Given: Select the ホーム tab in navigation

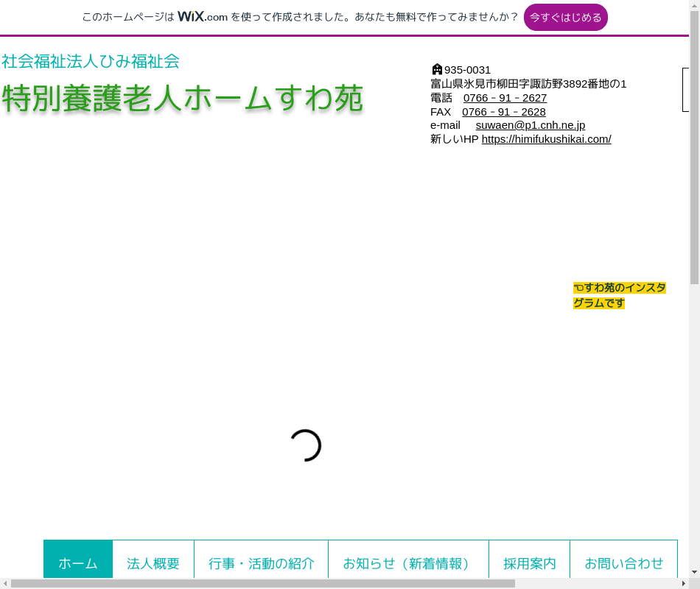Looking at the screenshot, I should [x=78, y=563].
